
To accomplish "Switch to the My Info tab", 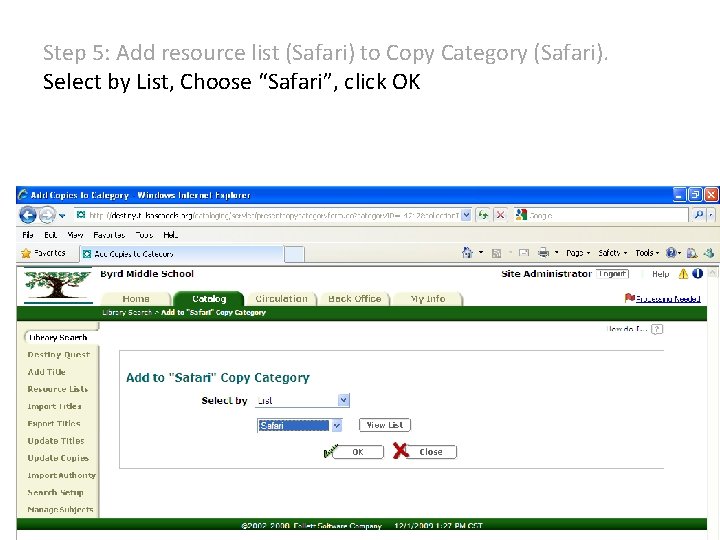I will coord(428,298).
